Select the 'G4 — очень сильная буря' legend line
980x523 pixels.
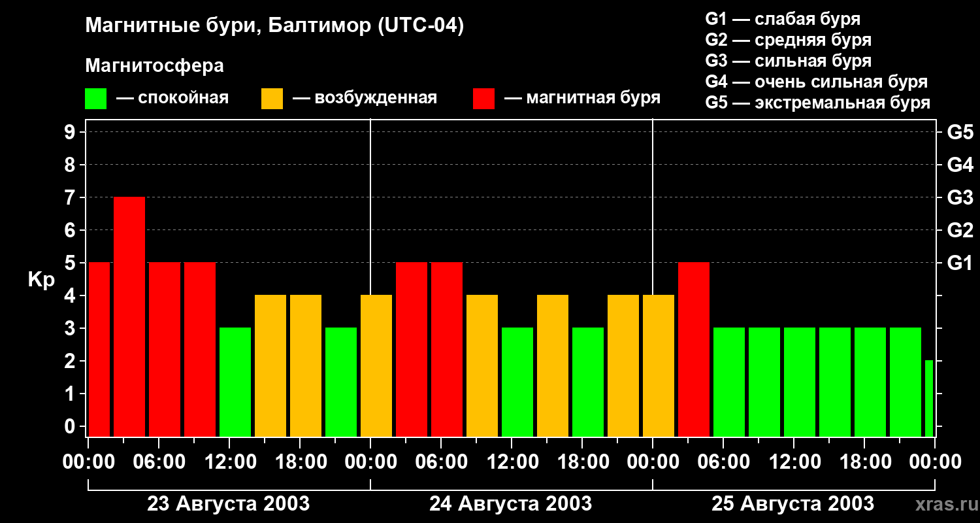(816, 82)
